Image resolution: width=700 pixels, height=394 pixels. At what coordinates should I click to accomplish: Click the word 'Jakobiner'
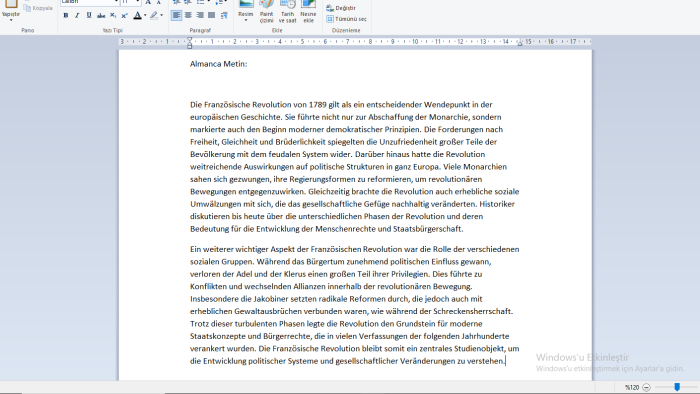pos(271,299)
